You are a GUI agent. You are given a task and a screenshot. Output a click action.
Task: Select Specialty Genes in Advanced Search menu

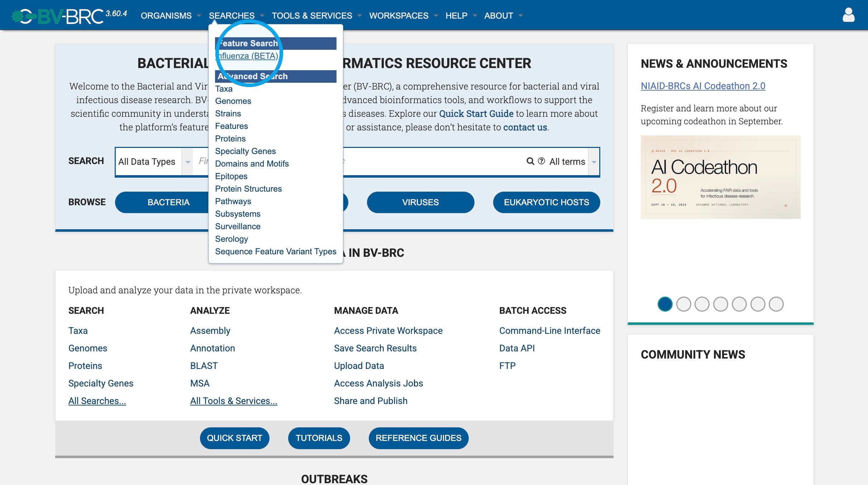click(x=245, y=151)
